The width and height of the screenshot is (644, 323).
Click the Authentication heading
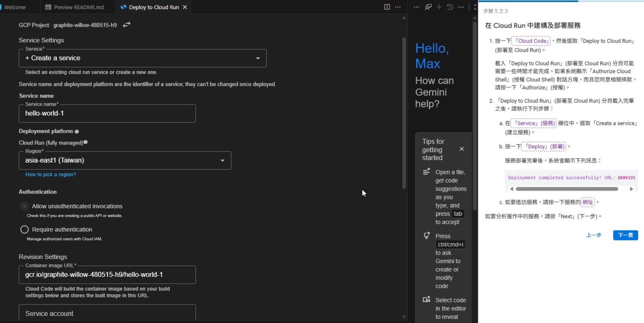[x=38, y=192]
